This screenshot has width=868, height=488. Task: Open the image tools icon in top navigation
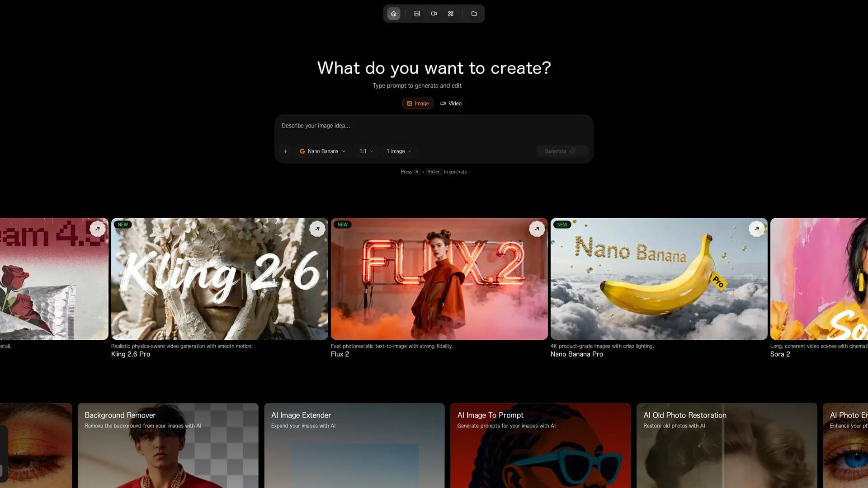(x=417, y=14)
